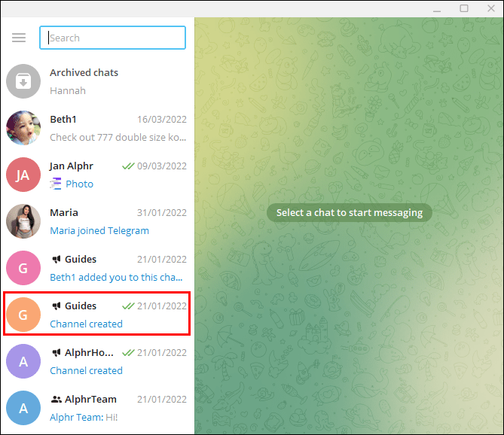The height and width of the screenshot is (435, 504).
Task: Click read checkmarks on Jan Alphr chat
Action: pyautogui.click(x=128, y=166)
